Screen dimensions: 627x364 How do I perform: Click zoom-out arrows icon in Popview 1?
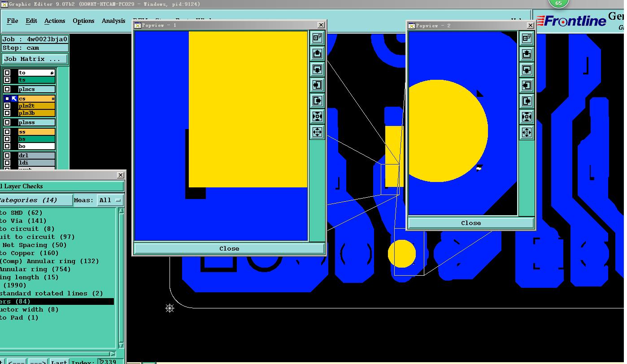(317, 132)
